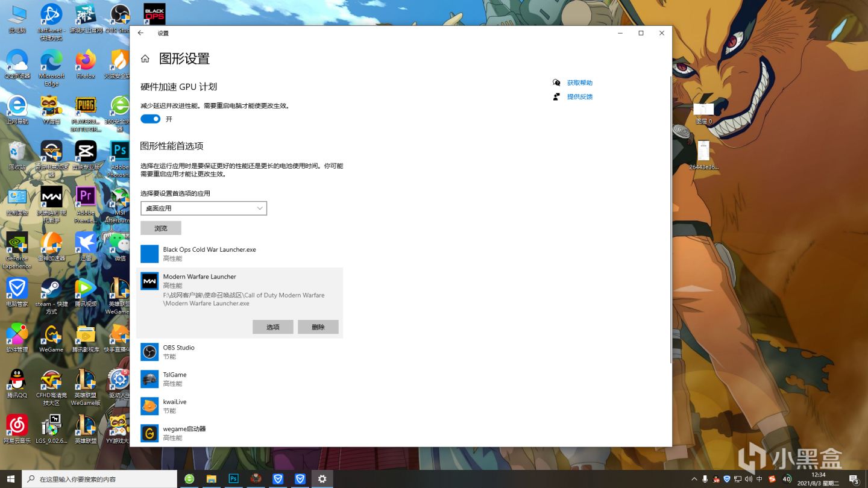Open the 桌面应用 app type dropdown
868x488 pixels.
pos(204,208)
